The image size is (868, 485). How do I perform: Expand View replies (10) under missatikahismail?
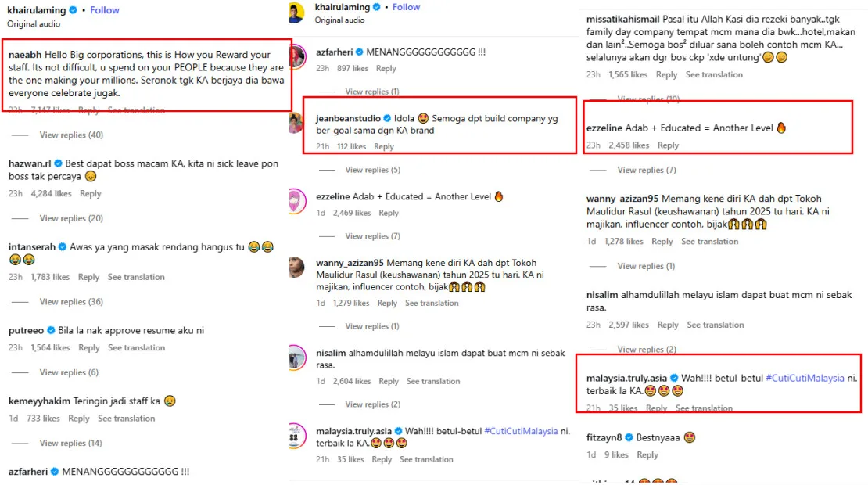click(x=648, y=99)
